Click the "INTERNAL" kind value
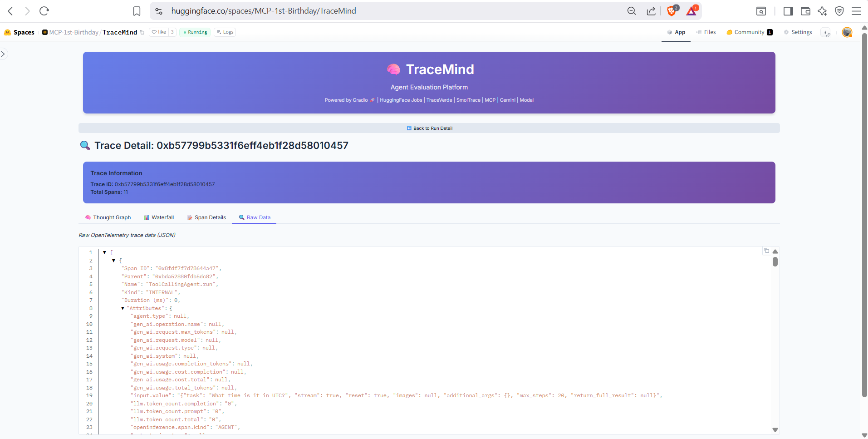The image size is (868, 439). [x=162, y=292]
